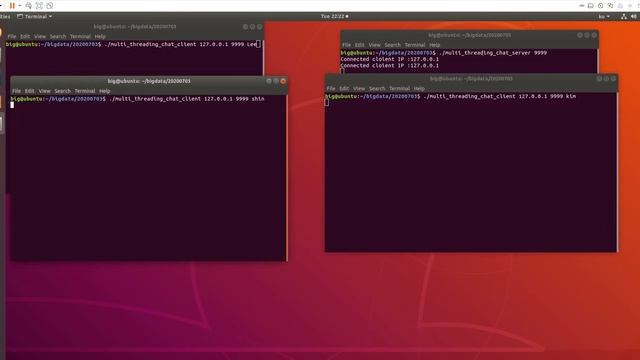Open File menu in the shin client window
Screen dimensions: 640x360
tap(16, 91)
